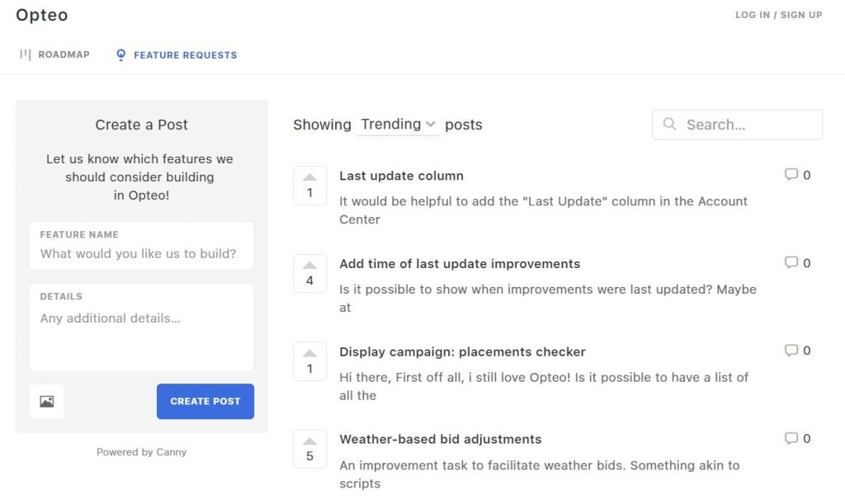Open Add time of last update improvements
Image resolution: width=845 pixels, height=504 pixels.
point(460,264)
